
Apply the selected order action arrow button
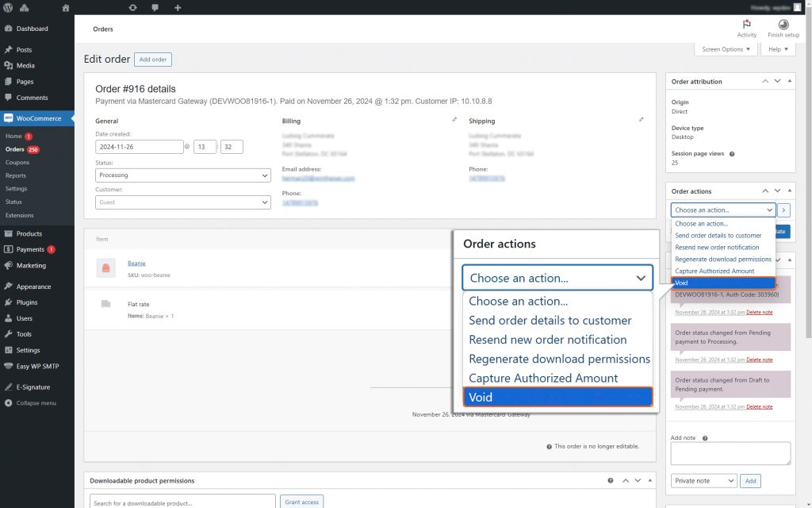[x=783, y=210]
